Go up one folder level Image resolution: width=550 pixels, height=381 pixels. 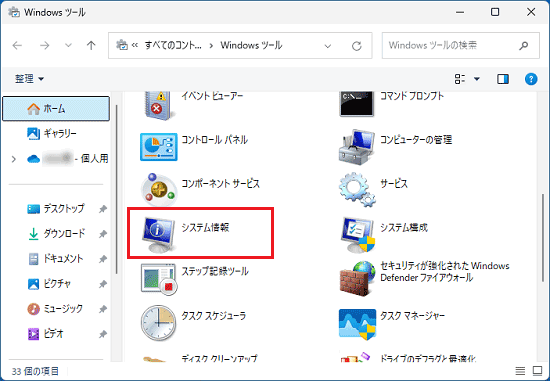pos(91,45)
